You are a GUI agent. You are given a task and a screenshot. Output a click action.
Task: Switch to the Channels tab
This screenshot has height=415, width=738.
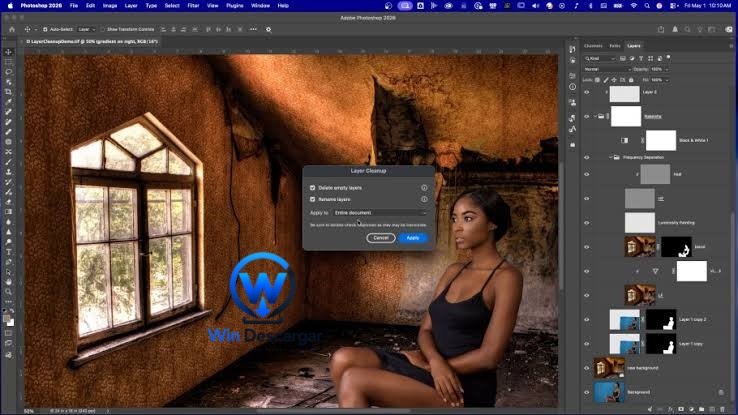593,46
